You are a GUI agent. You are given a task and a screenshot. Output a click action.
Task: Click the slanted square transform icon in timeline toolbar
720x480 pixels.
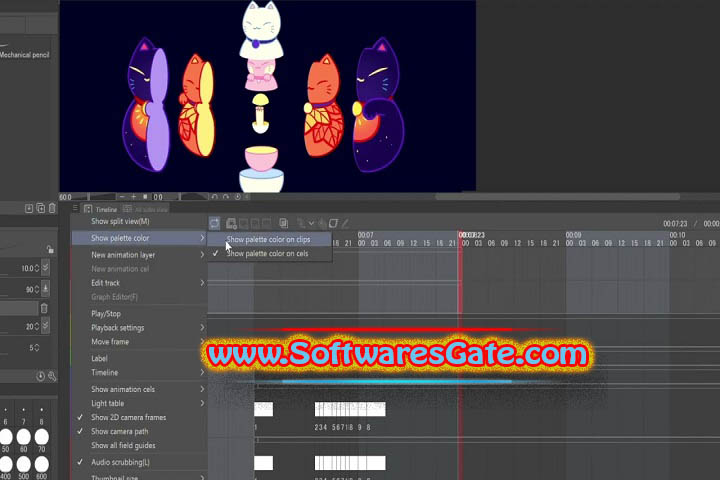click(334, 224)
